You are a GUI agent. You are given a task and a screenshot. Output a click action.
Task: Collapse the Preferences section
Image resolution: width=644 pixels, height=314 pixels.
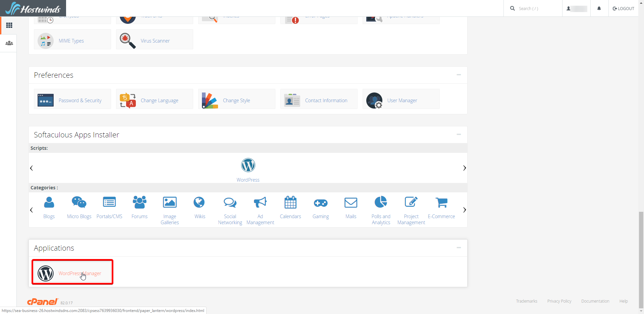459,75
